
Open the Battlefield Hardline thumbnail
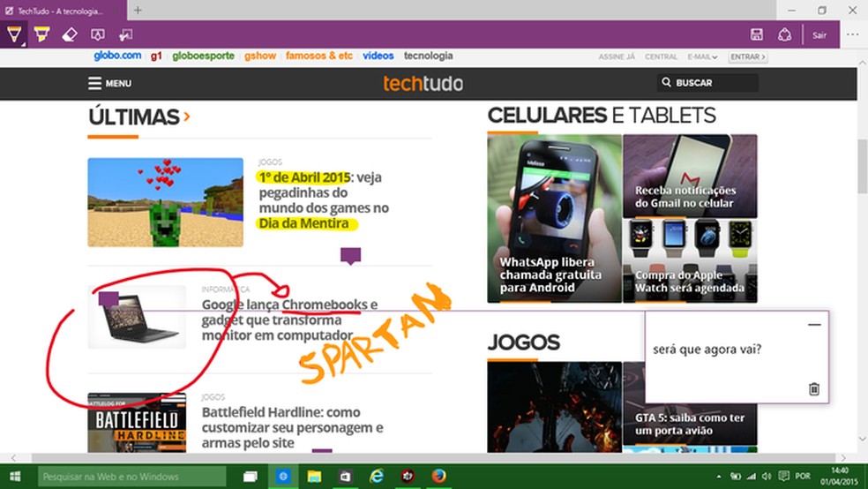(137, 423)
